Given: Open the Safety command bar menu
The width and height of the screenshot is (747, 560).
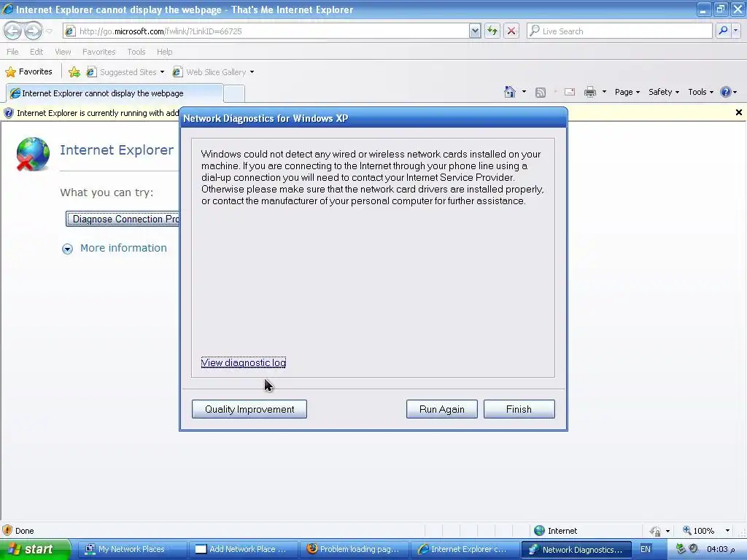Looking at the screenshot, I should point(664,92).
